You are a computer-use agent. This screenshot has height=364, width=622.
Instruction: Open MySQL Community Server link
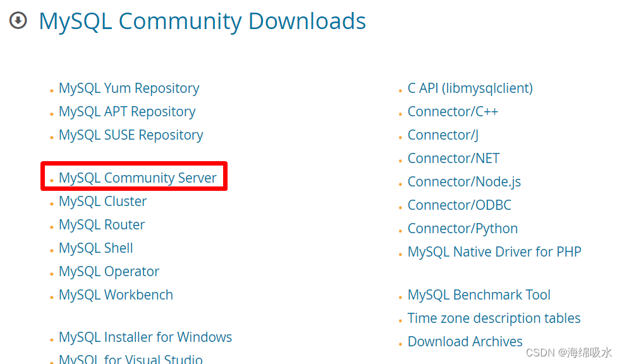[138, 178]
